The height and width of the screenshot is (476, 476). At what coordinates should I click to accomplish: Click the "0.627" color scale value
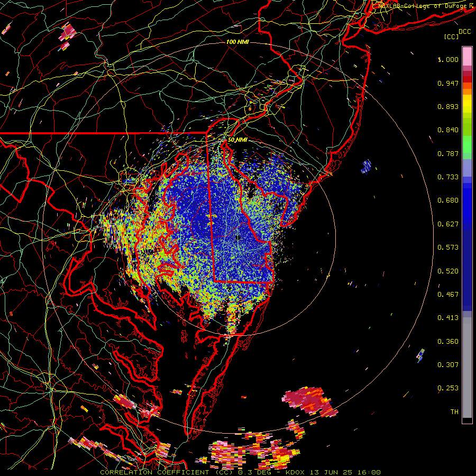[448, 224]
